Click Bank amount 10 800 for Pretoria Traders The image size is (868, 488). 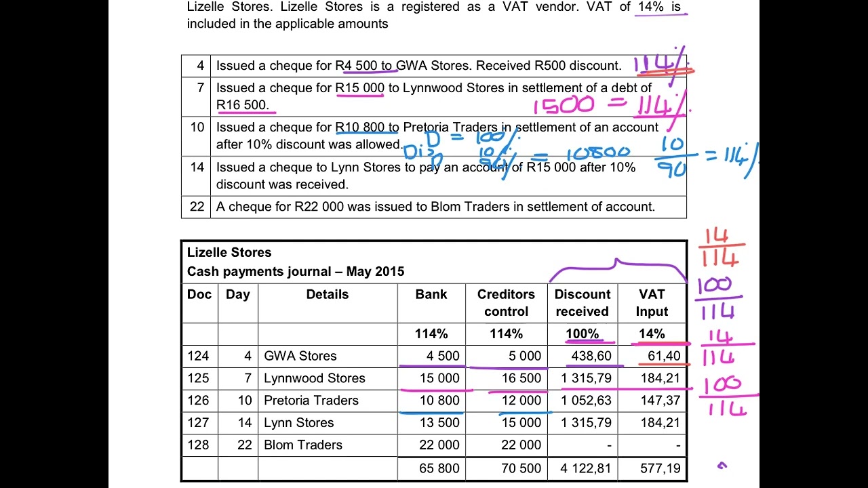439,401
